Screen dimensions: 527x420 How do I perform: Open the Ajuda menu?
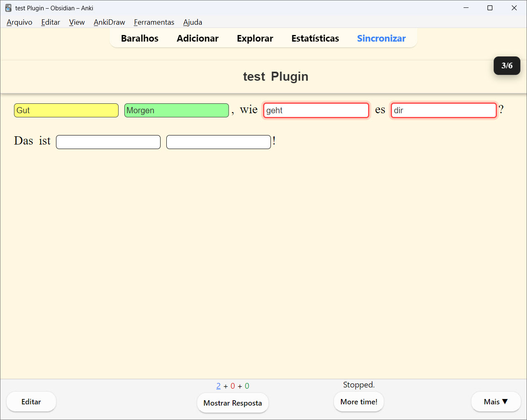(193, 22)
